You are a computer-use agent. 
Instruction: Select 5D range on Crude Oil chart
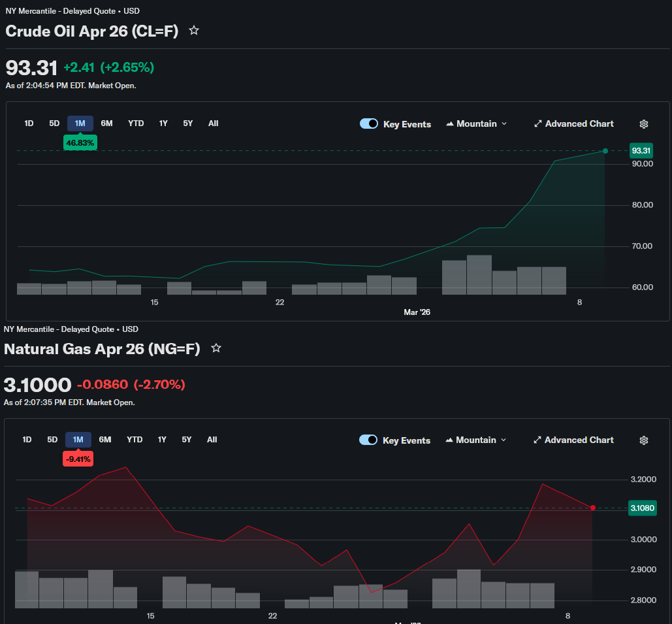click(54, 123)
